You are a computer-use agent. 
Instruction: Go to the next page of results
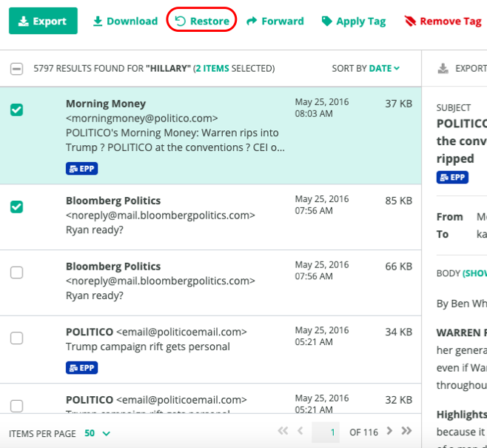coord(389,431)
